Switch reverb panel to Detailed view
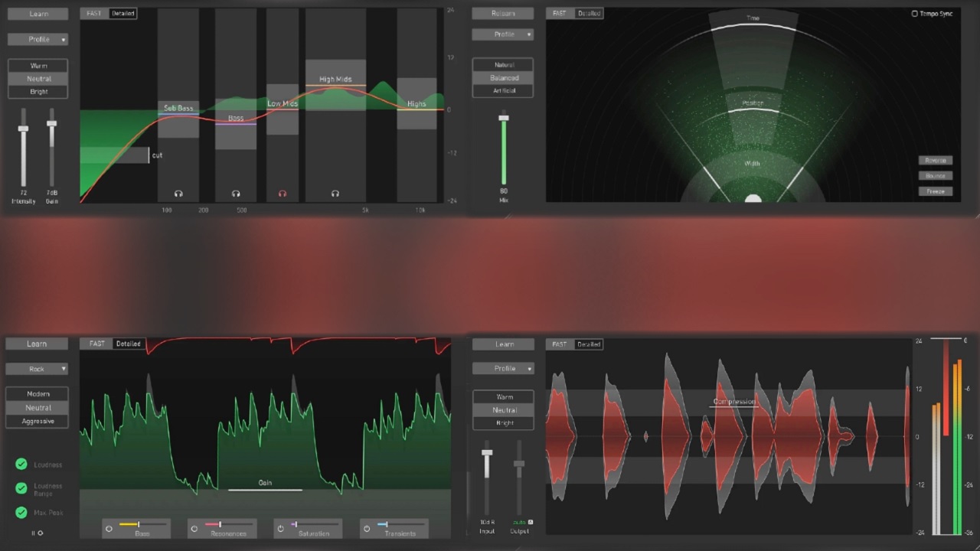Screen dimensions: 980x551 coord(588,14)
